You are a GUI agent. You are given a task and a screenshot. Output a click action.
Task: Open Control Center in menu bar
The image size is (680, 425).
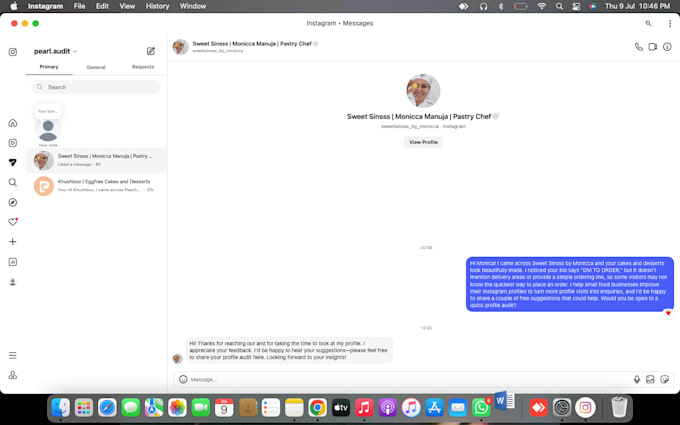coord(576,6)
